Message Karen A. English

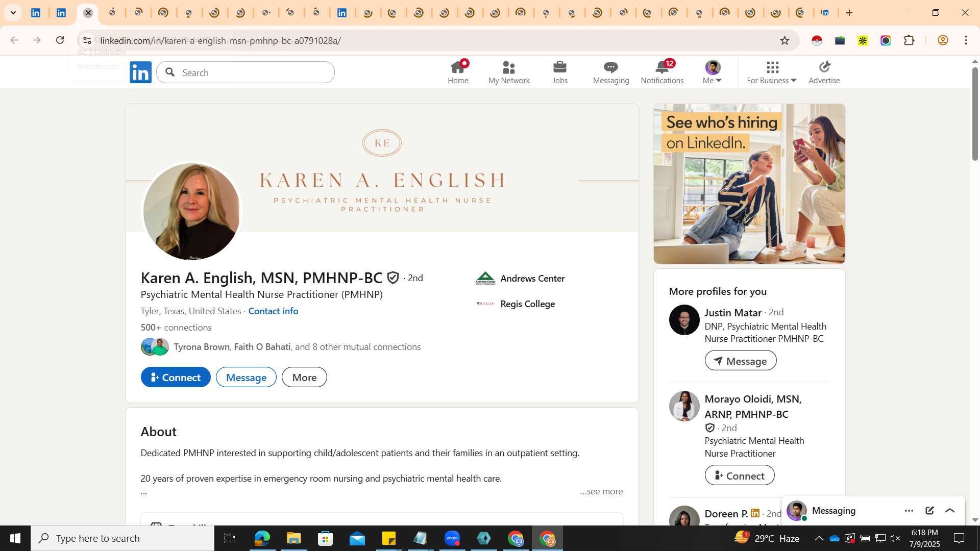pyautogui.click(x=246, y=378)
